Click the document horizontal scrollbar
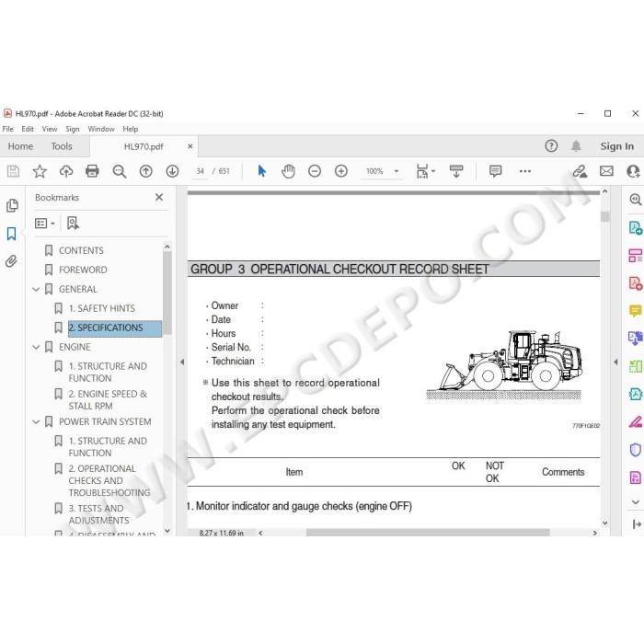 [x=428, y=533]
